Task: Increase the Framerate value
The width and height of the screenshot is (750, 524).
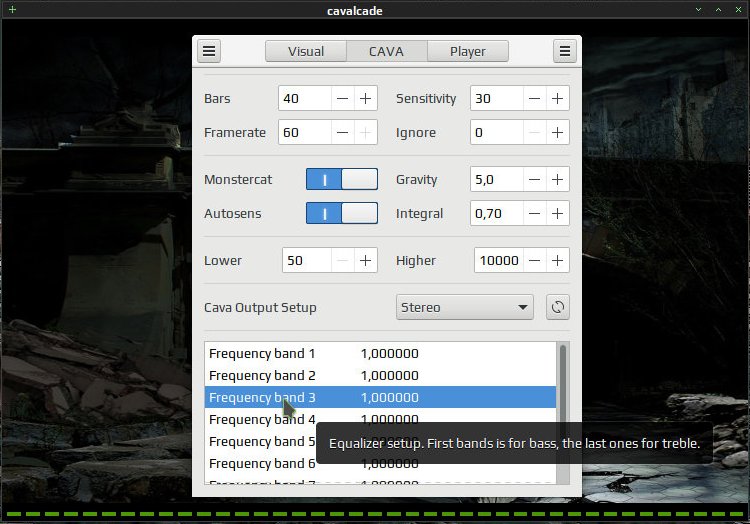Action: (x=365, y=132)
